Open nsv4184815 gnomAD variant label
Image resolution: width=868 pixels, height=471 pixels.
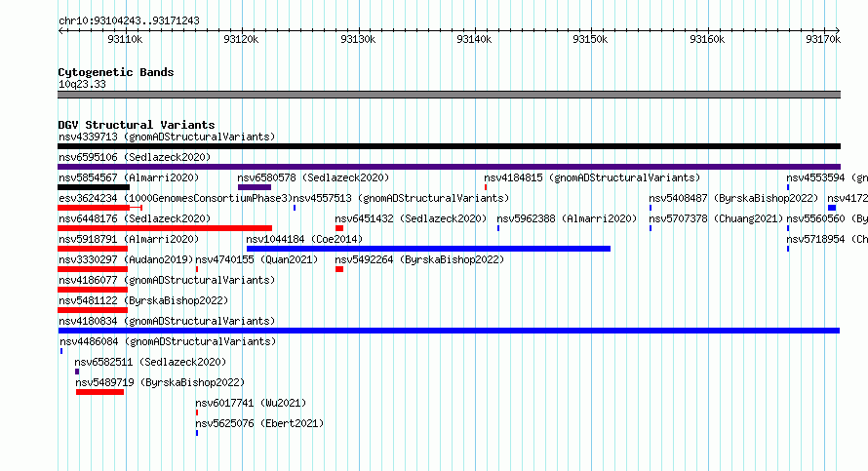tap(592, 177)
